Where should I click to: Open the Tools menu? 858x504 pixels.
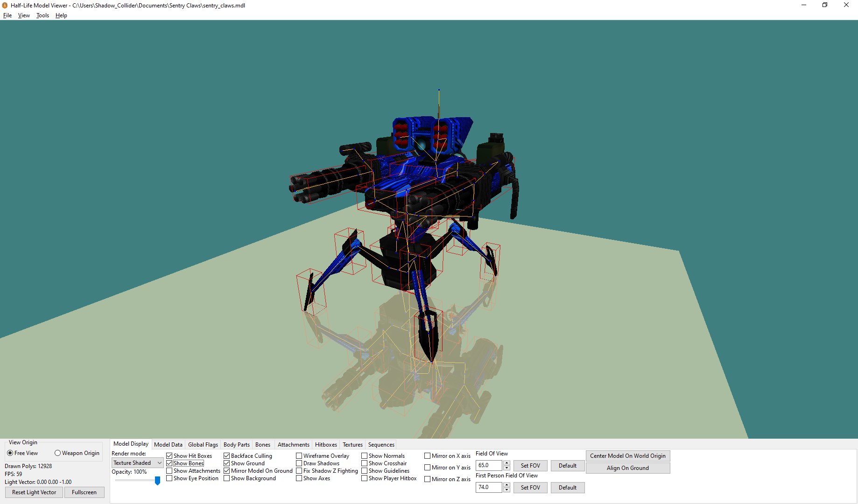(x=42, y=15)
